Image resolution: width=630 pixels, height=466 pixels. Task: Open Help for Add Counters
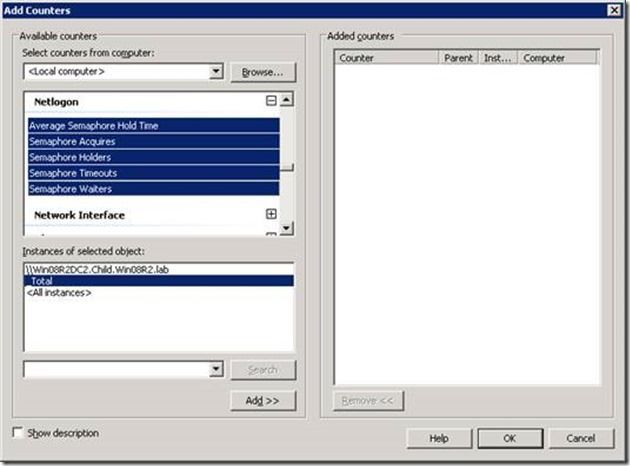pyautogui.click(x=439, y=438)
